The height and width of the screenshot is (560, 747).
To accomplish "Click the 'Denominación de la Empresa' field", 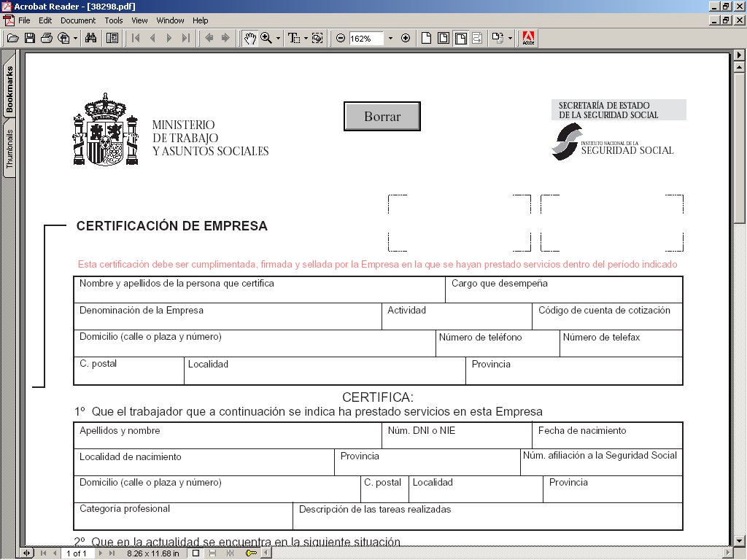I will point(228,316).
